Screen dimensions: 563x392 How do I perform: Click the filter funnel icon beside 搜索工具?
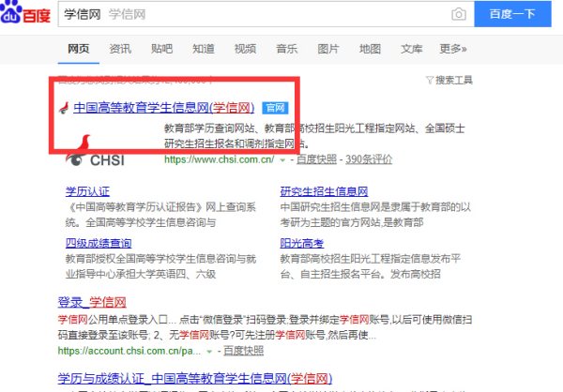pyautogui.click(x=430, y=80)
